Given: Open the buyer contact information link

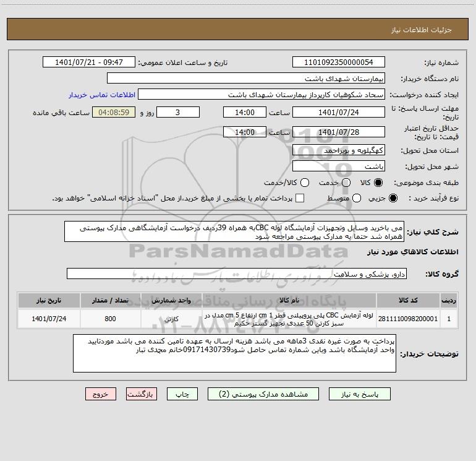Looking at the screenshot, I should coord(102,95).
